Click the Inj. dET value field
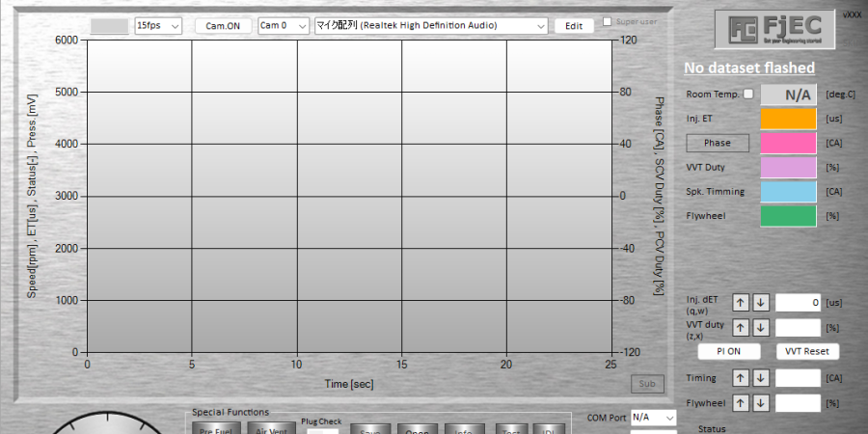The height and width of the screenshot is (434, 868). 798,303
